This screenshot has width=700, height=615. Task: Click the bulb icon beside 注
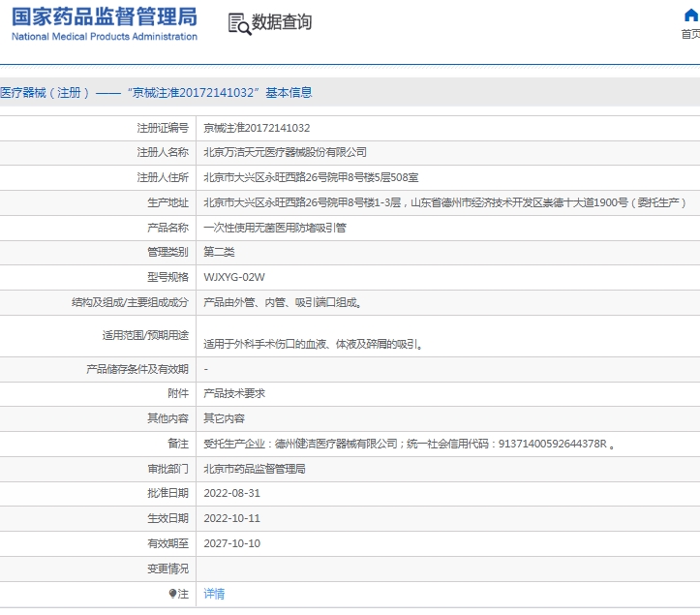(172, 594)
